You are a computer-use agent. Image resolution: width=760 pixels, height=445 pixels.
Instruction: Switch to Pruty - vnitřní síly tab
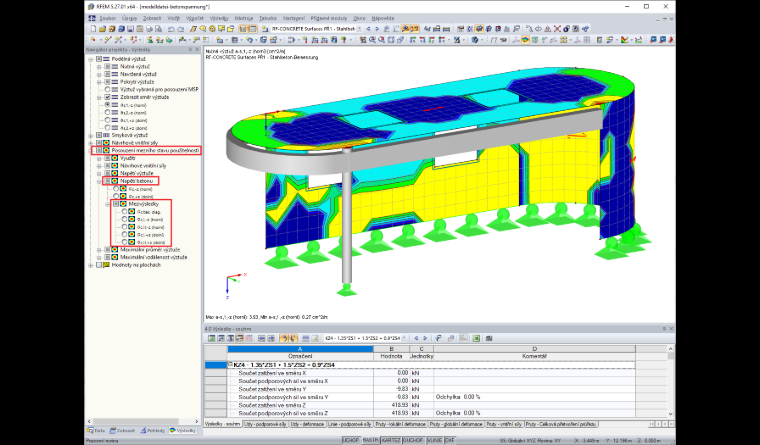(x=505, y=424)
